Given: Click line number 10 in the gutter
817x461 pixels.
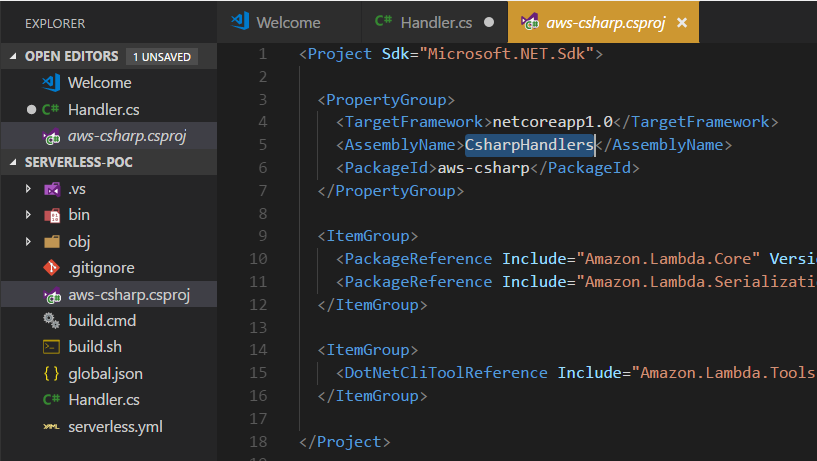Looking at the screenshot, I should tap(261, 259).
